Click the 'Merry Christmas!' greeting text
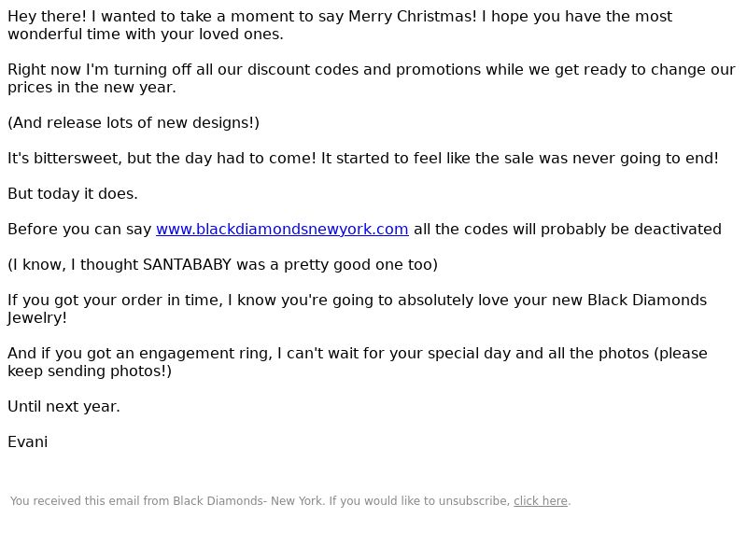Viewport: 747px width, 560px height. click(x=412, y=17)
